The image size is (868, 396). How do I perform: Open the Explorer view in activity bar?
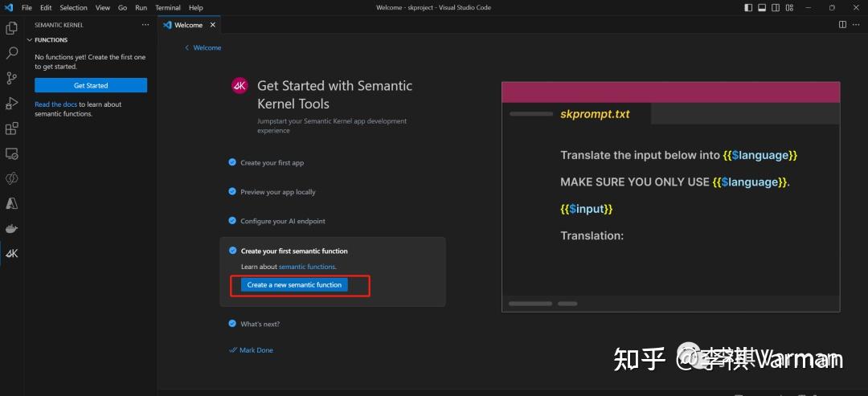[x=11, y=27]
